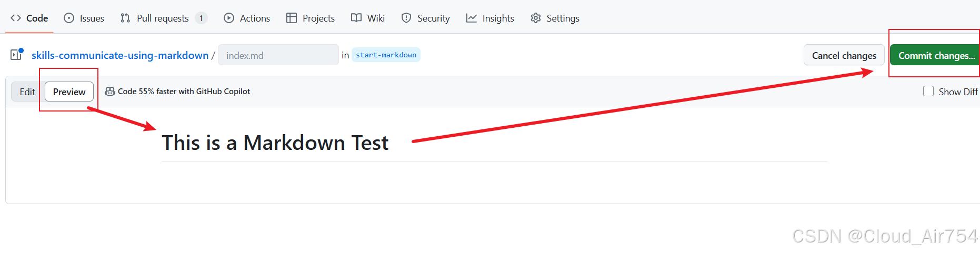Image resolution: width=980 pixels, height=253 pixels.
Task: Go to the Pull requests tab
Action: click(x=164, y=18)
